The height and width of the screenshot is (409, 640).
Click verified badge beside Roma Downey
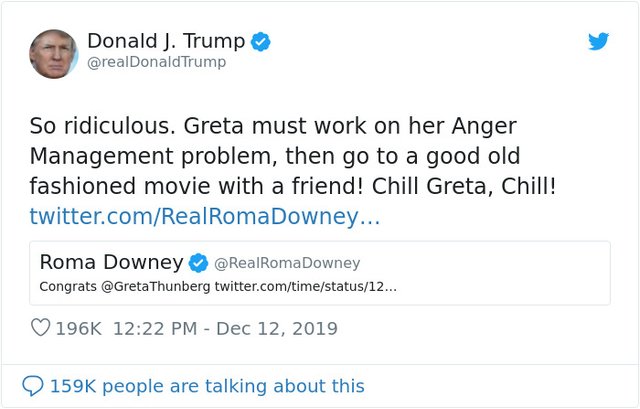click(x=199, y=263)
